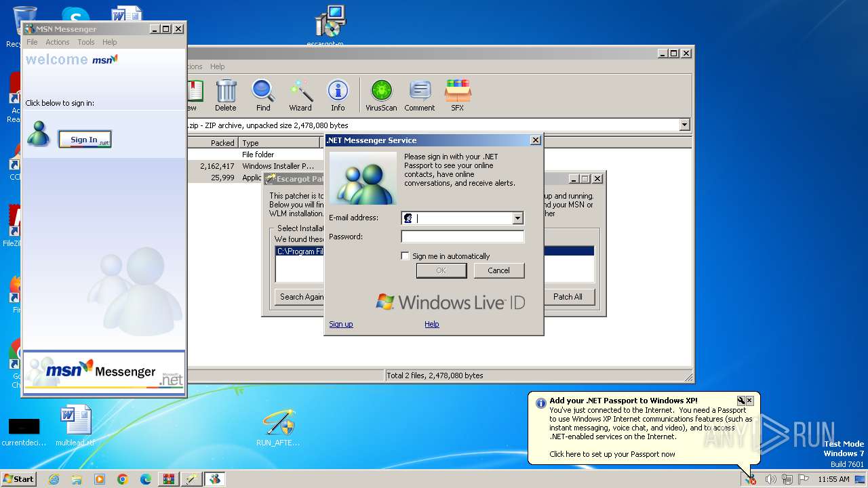Viewport: 868px width, 488px height.
Task: Click the MSN Messenger taskbar button
Action: tap(215, 479)
